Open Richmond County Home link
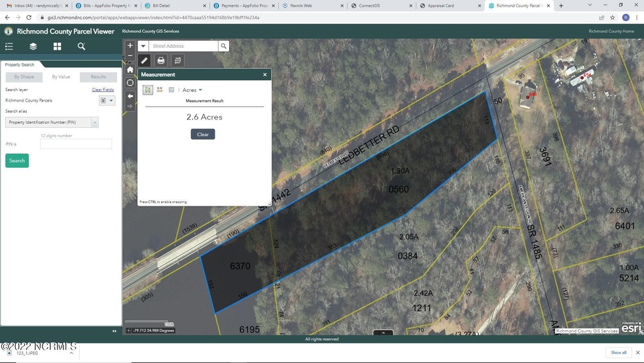Image resolution: width=644 pixels, height=363 pixels. click(x=611, y=31)
